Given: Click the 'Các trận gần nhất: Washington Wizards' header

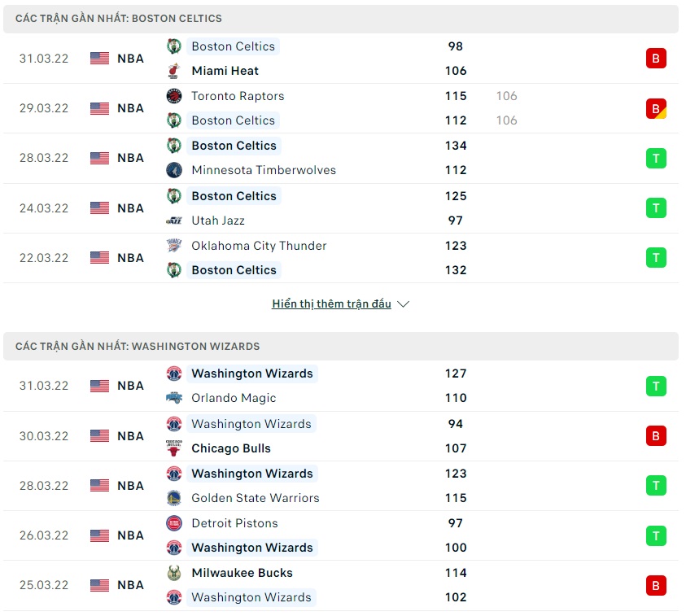Looking at the screenshot, I should [x=138, y=346].
